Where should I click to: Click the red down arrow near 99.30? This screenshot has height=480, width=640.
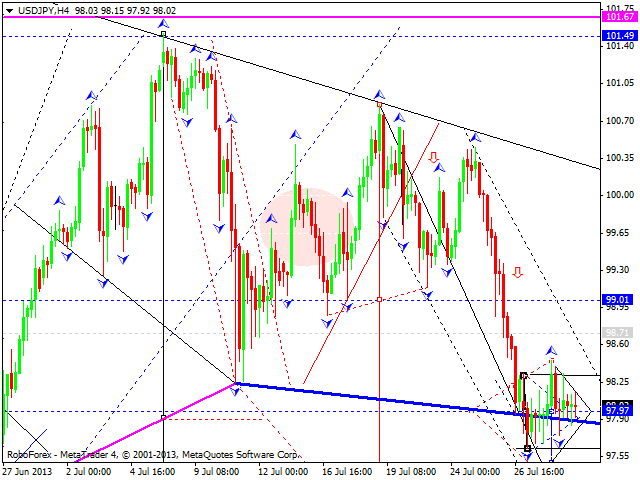pyautogui.click(x=518, y=272)
